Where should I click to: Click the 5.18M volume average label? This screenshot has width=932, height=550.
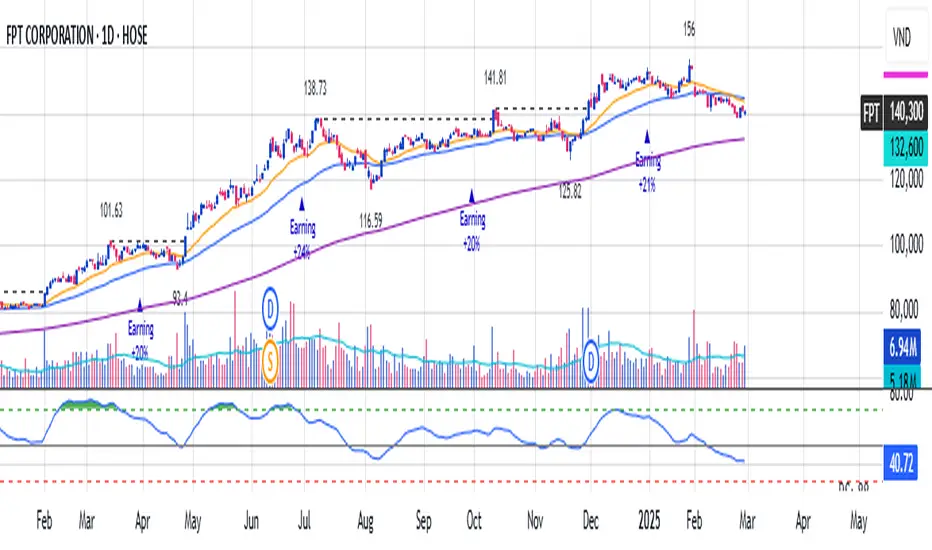click(x=902, y=378)
